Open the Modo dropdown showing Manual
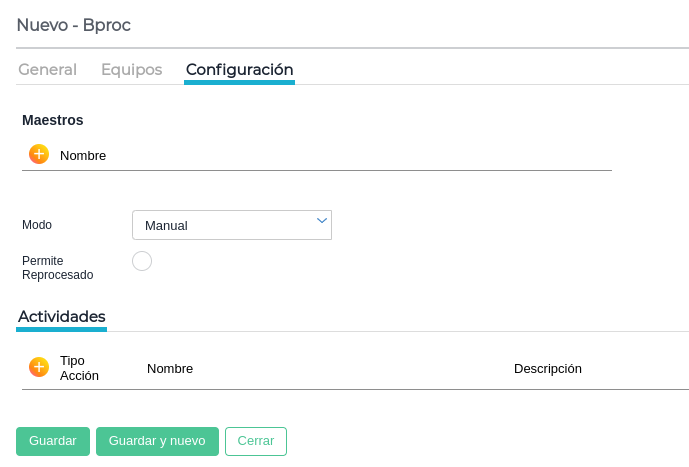Viewport: 689px width, 467px height. [x=231, y=225]
